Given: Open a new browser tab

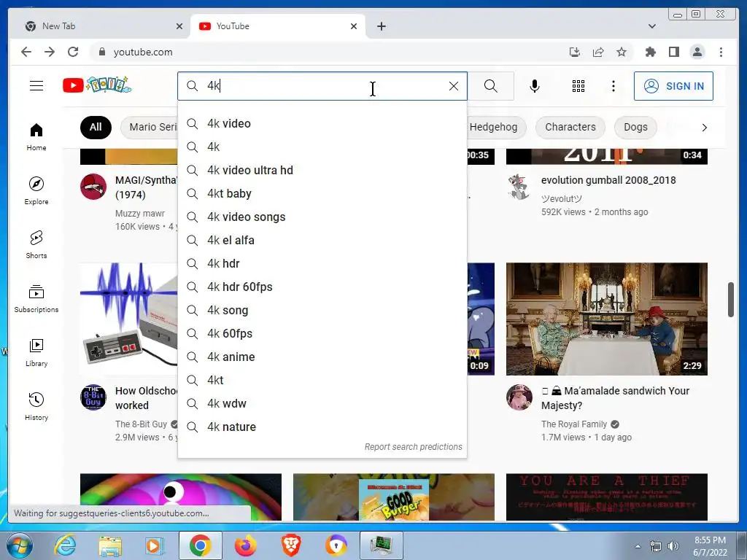Looking at the screenshot, I should pos(381,26).
